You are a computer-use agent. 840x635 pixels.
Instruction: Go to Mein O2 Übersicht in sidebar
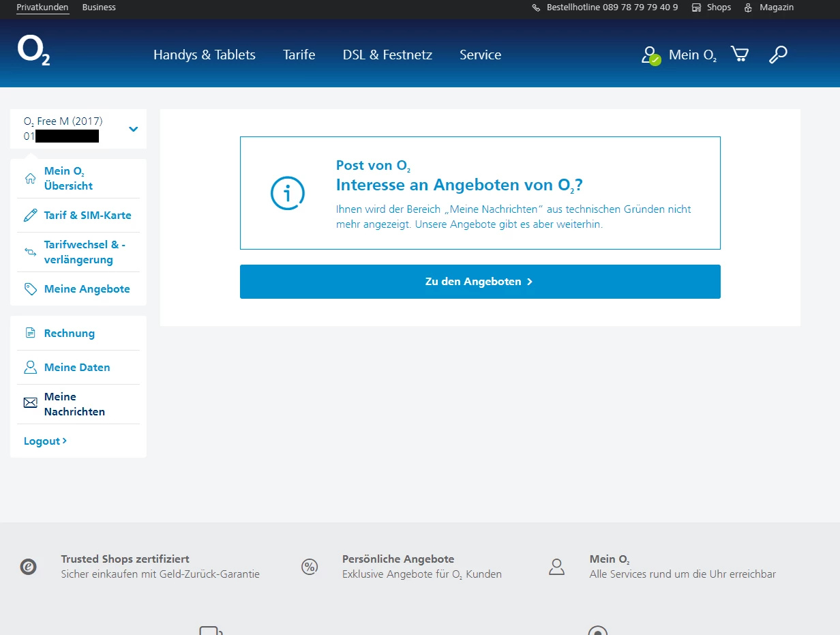click(x=68, y=179)
